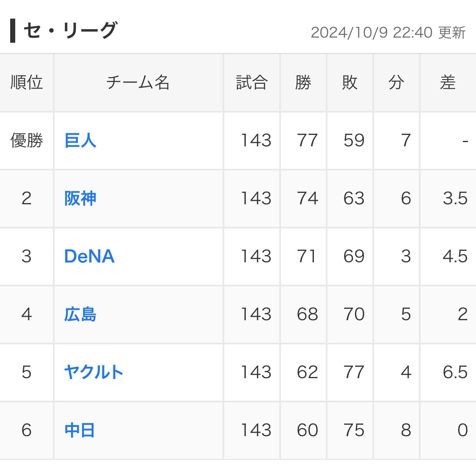Select the 分 column header
The width and height of the screenshot is (476, 473).
point(396,82)
